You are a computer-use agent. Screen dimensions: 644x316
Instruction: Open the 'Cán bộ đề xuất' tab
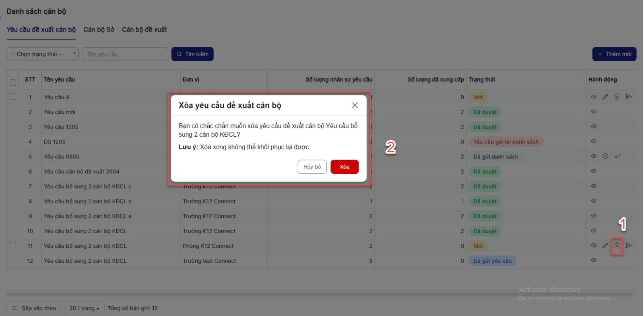pos(144,29)
